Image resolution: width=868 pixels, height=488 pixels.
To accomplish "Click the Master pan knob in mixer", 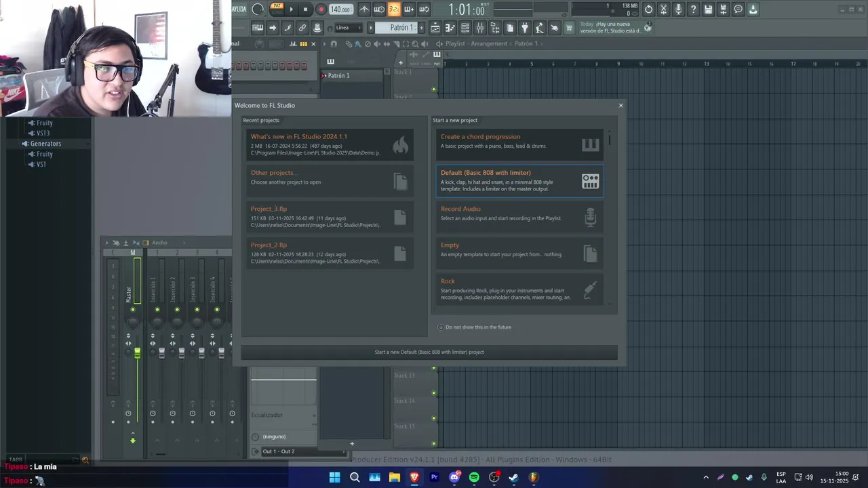I will [133, 323].
